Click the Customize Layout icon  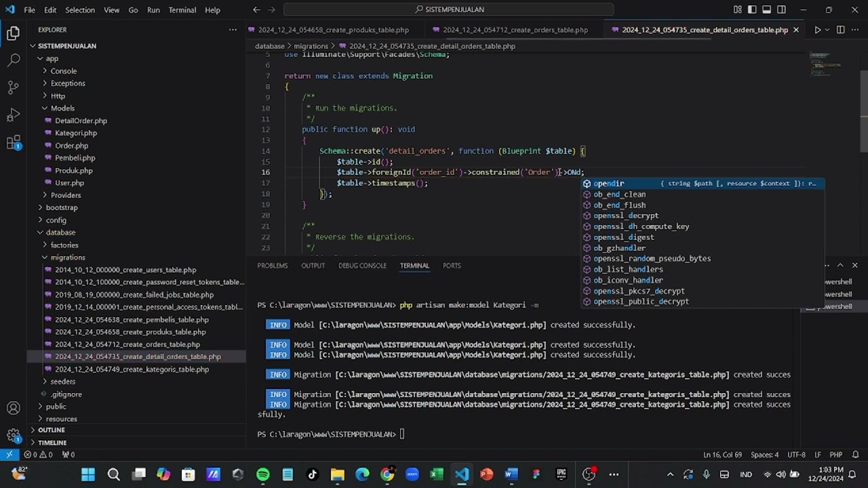pos(738,9)
